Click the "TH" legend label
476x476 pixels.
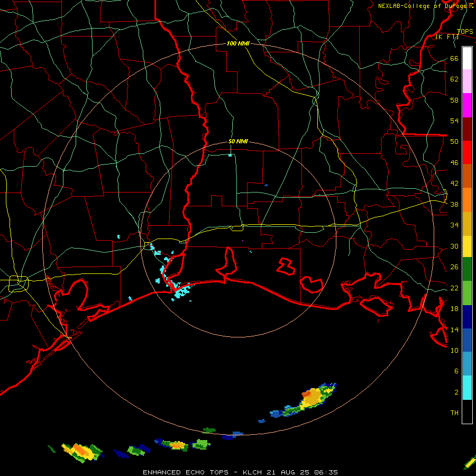[x=454, y=413]
